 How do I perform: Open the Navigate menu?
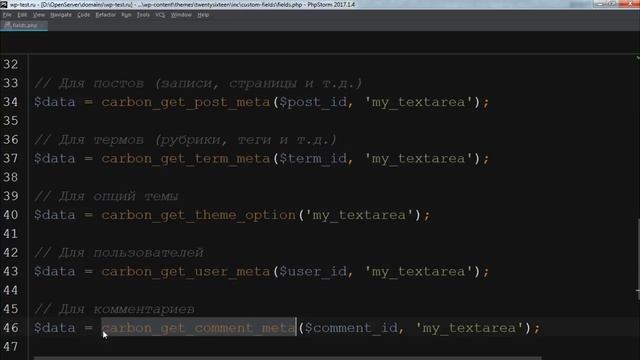coord(61,15)
